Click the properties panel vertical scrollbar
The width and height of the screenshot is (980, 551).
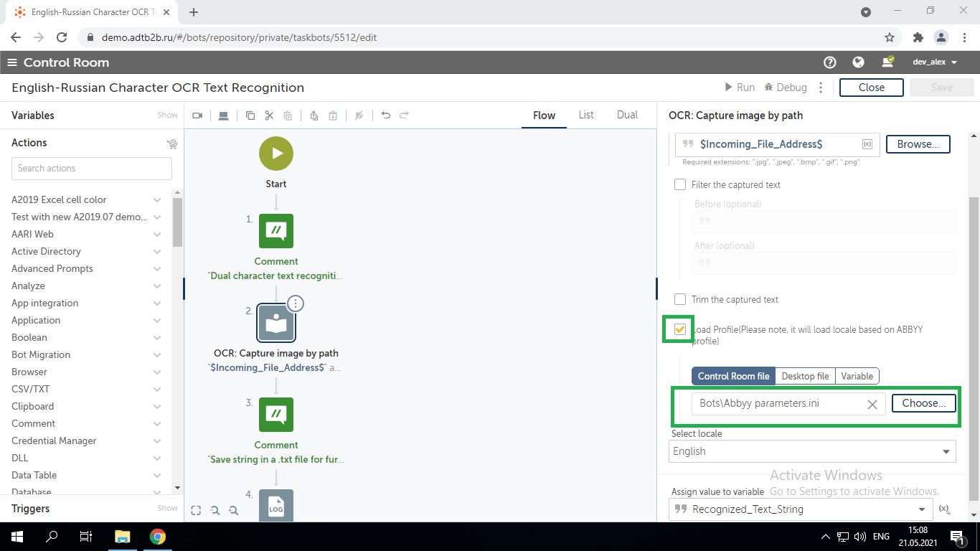click(x=974, y=349)
